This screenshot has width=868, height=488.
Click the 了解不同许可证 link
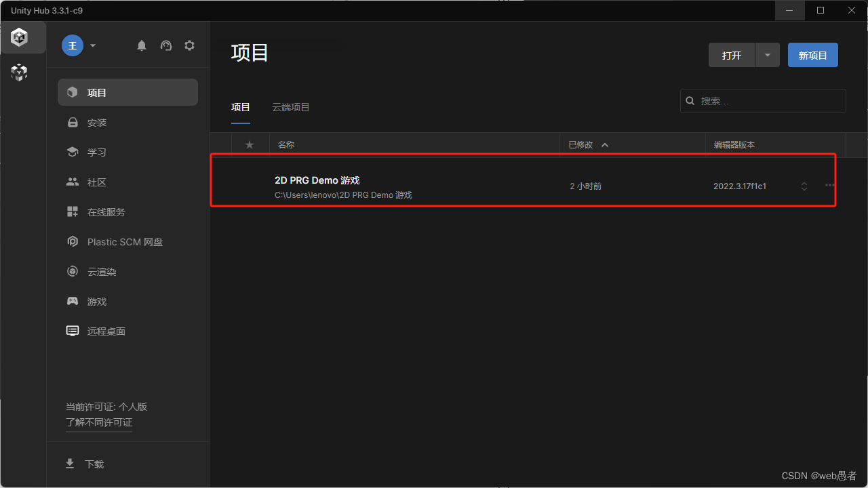(99, 422)
